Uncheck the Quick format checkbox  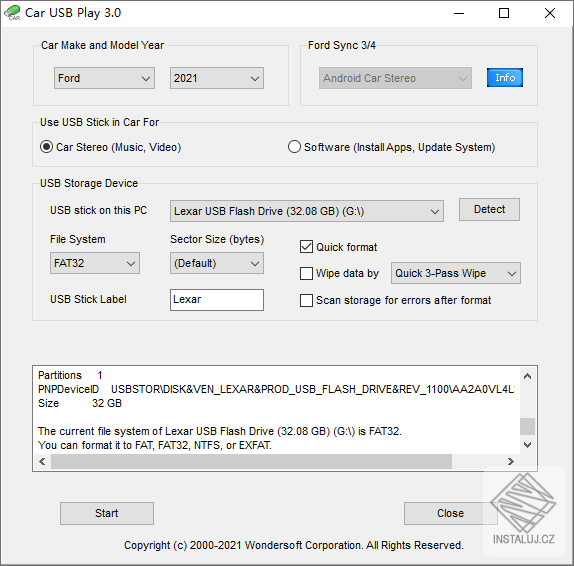306,247
